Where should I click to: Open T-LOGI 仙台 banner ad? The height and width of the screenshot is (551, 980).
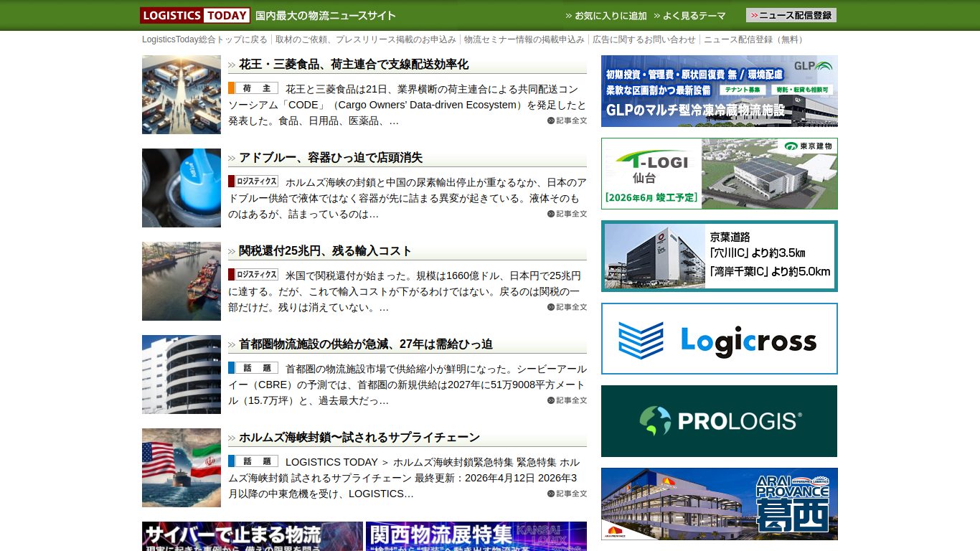[x=720, y=174]
